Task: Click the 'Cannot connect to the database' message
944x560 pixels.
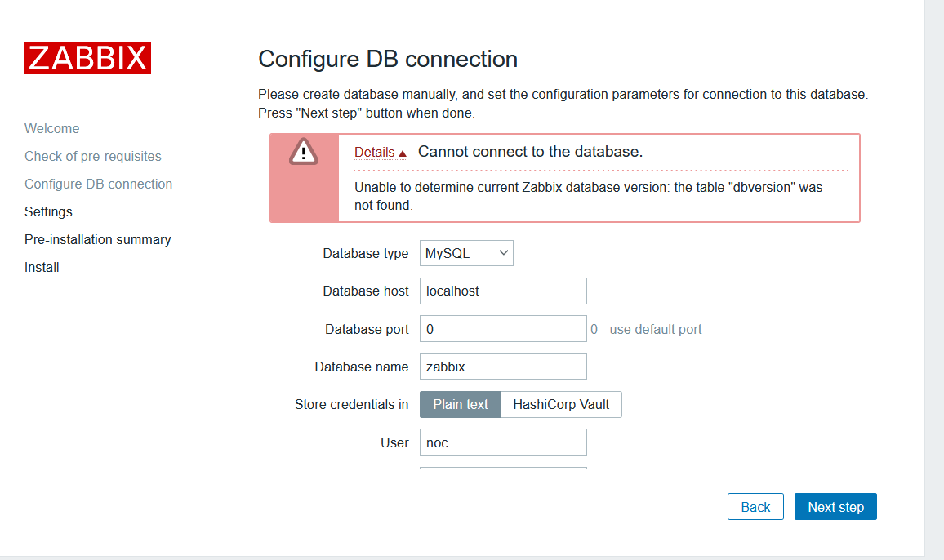Action: (530, 152)
